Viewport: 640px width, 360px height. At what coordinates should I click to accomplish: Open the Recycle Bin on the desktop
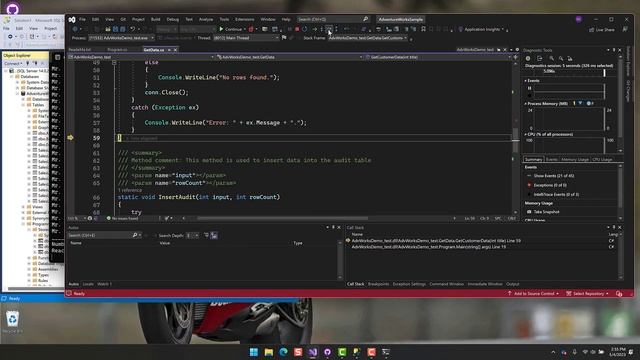coord(12,321)
